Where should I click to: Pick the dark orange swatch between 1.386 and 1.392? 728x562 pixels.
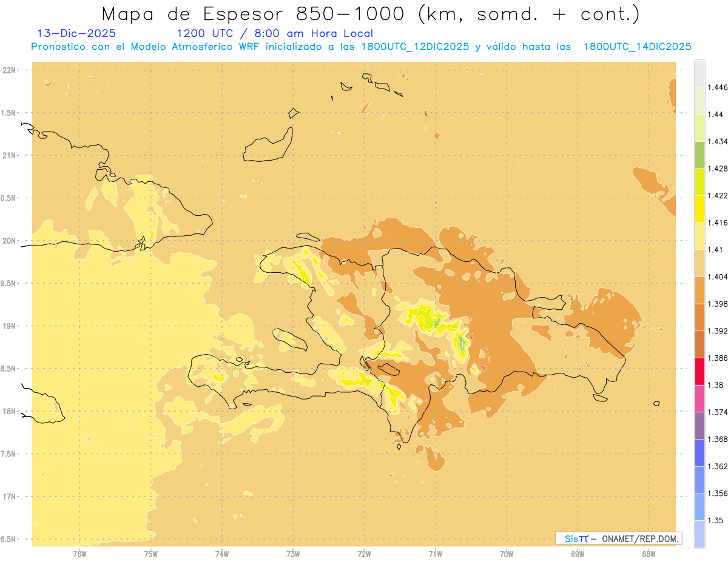[x=699, y=344]
